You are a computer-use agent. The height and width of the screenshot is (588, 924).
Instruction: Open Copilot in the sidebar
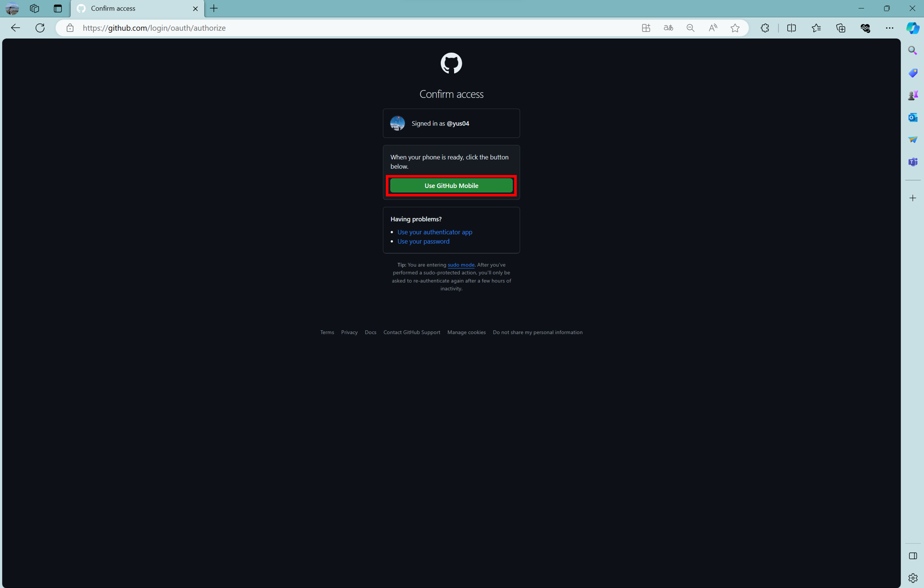[913, 28]
